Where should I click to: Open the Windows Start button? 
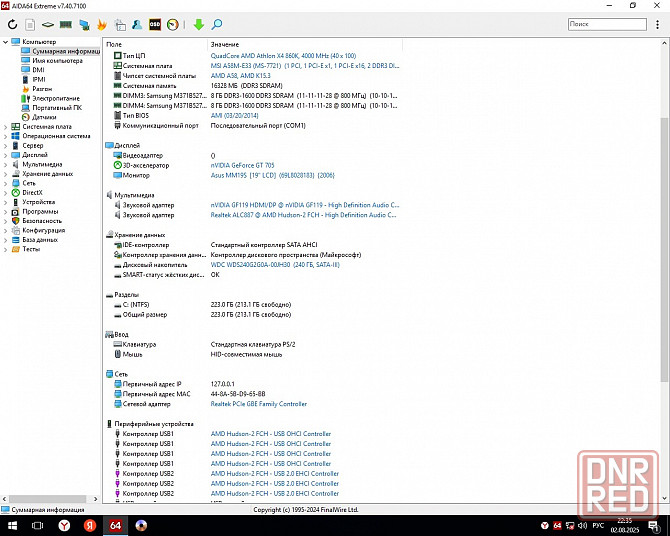(x=12, y=525)
